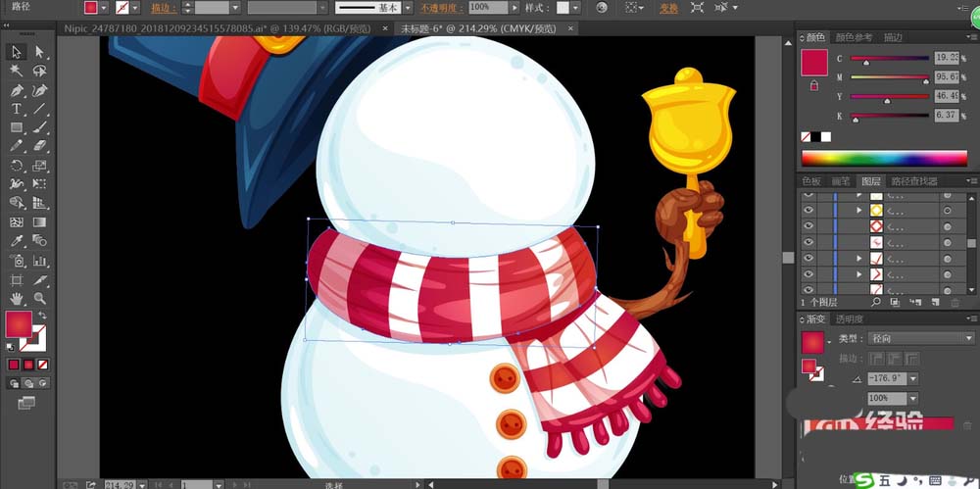Select the Lasso tool
The width and height of the screenshot is (980, 489).
(x=39, y=71)
